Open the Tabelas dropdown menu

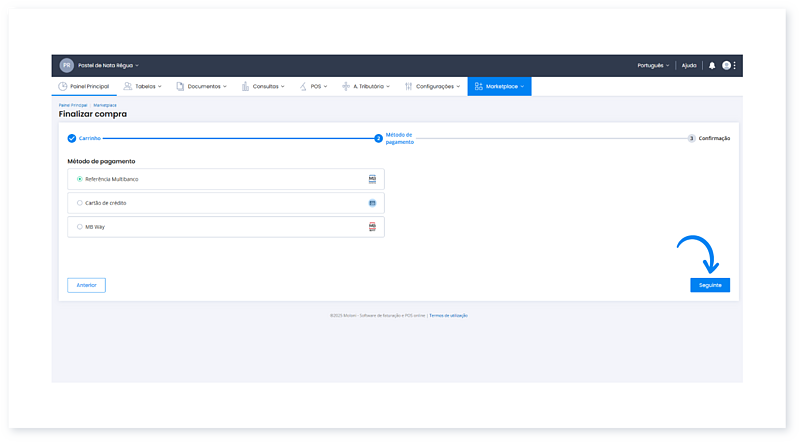pos(142,86)
